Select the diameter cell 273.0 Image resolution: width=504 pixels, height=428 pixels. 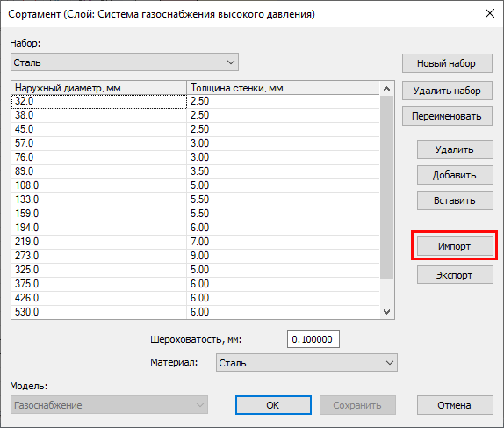click(x=99, y=256)
